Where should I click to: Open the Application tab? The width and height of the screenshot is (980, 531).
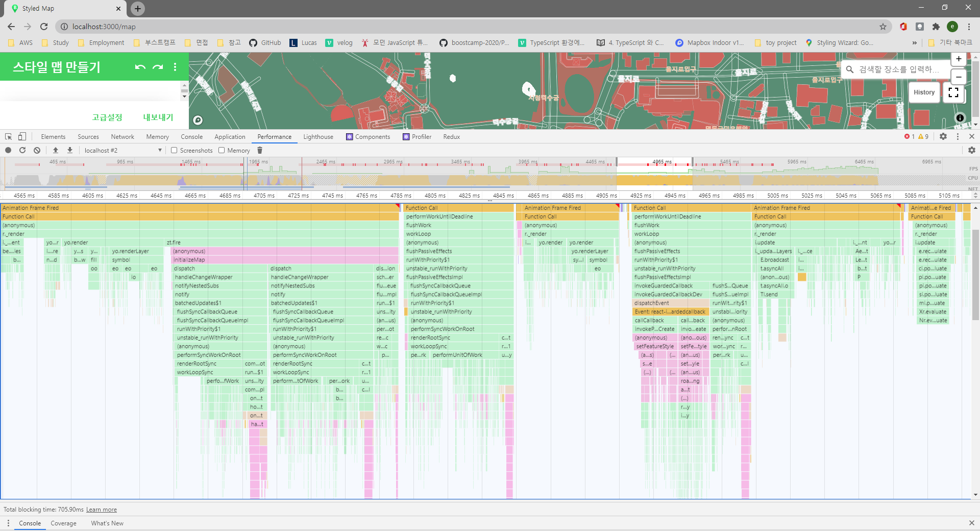point(230,137)
